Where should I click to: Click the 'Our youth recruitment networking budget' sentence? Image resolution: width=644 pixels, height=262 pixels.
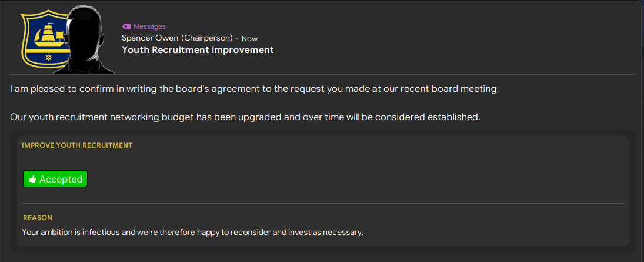(x=245, y=117)
